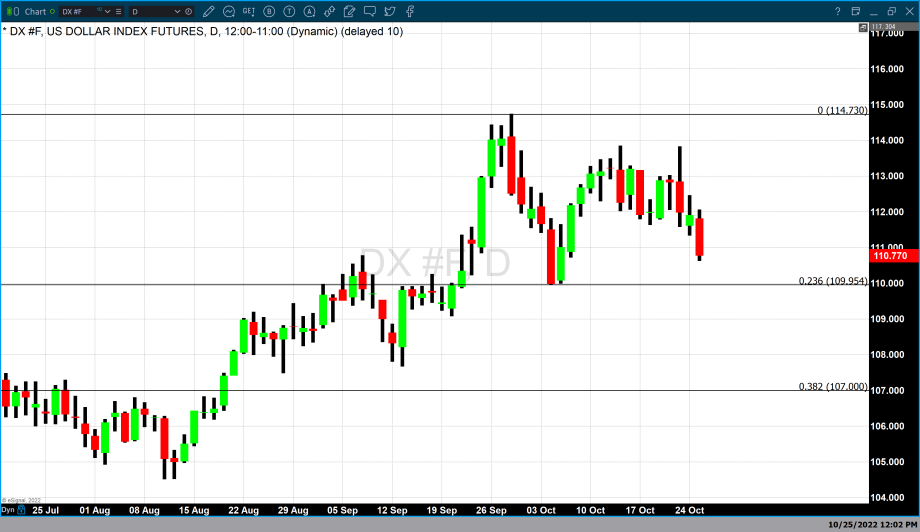Screen dimensions: 920x532
Task: Click the red 110.770 price marker
Action: point(890,256)
